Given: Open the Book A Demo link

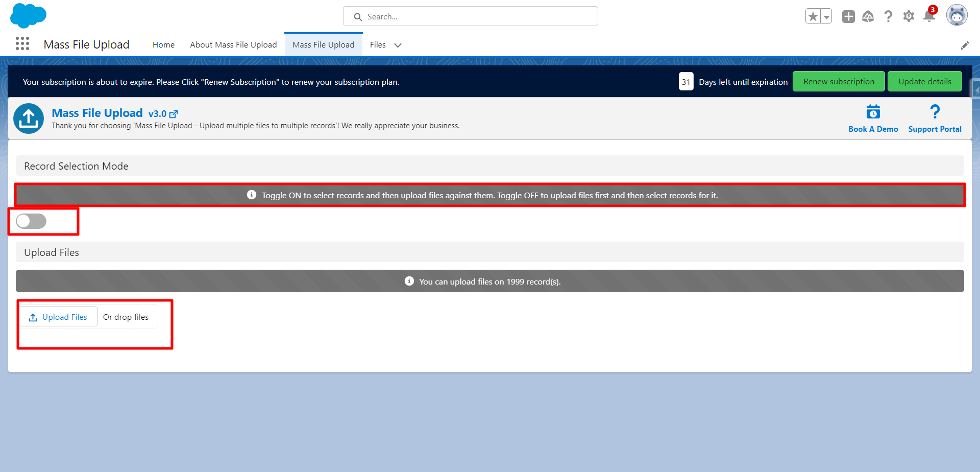Looking at the screenshot, I should (x=873, y=129).
